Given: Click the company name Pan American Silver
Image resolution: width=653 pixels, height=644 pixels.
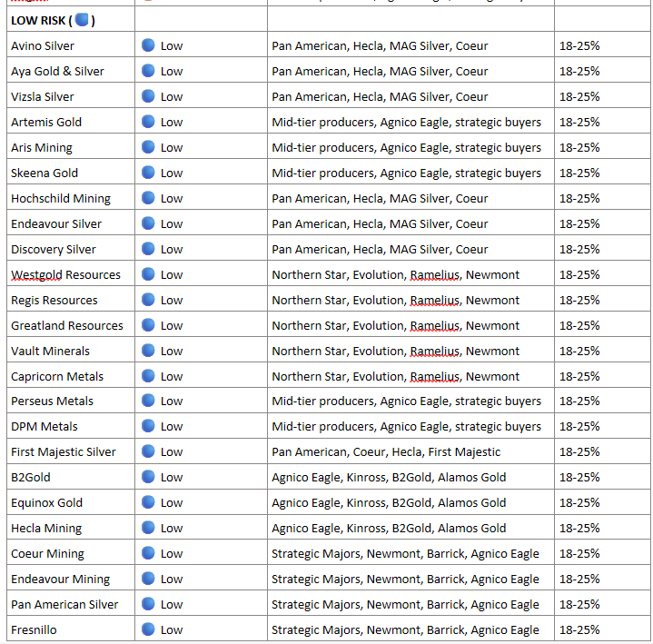Looking at the screenshot, I should click(64, 604).
